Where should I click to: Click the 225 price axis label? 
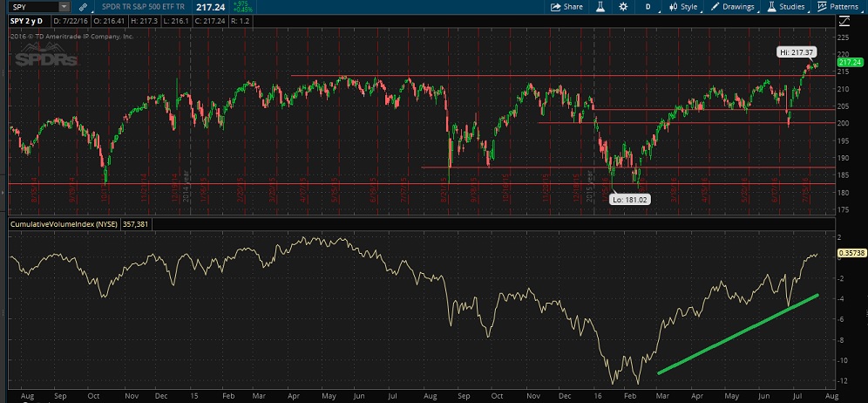pos(844,38)
